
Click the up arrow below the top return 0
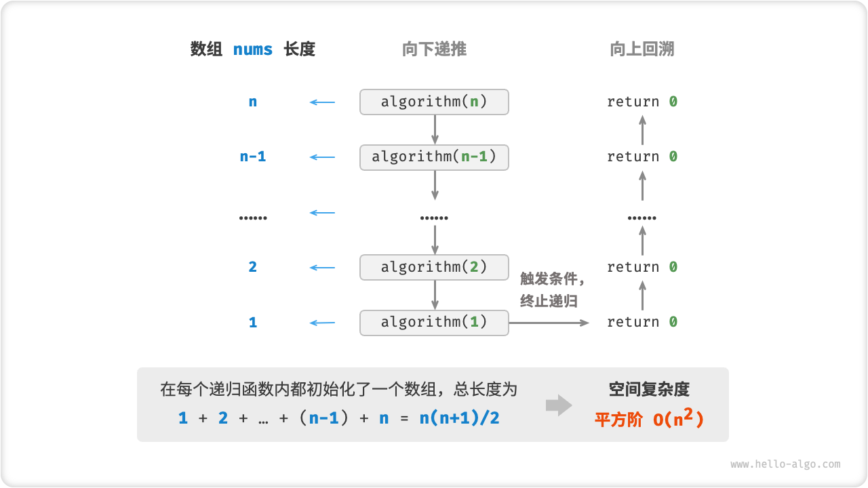[643, 129]
